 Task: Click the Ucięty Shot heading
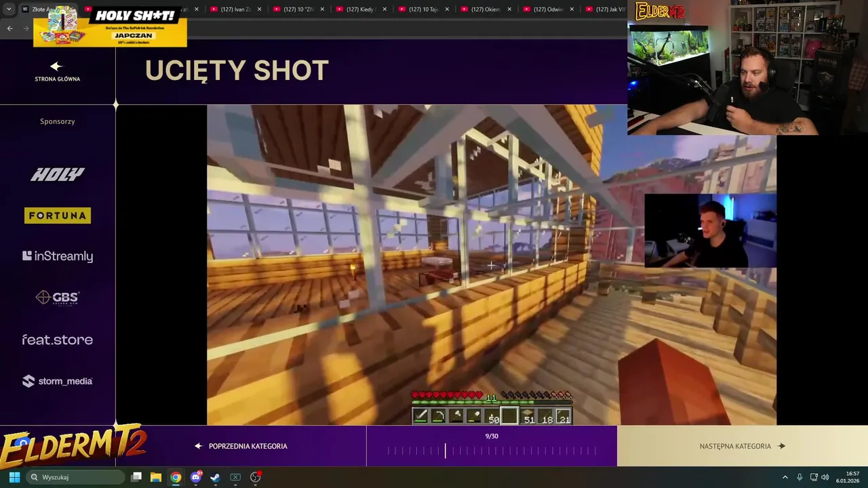(237, 70)
